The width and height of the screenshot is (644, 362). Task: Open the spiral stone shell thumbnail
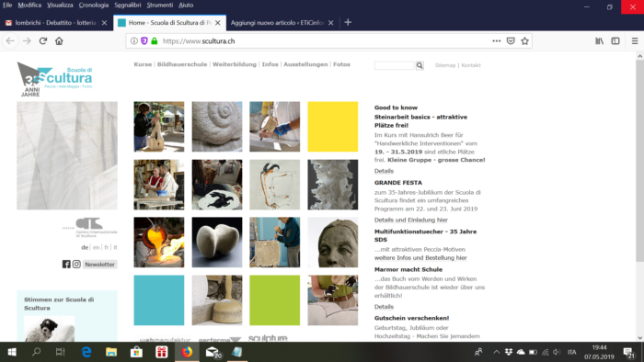[217, 127]
